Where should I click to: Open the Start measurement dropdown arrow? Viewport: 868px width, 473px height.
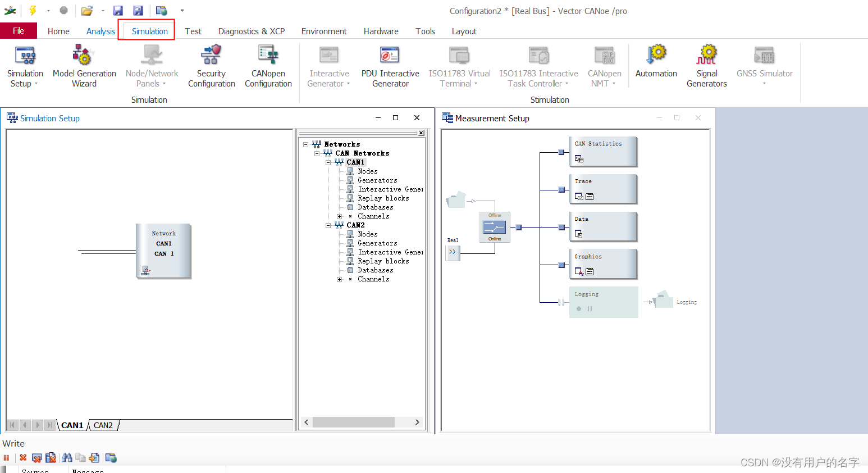click(x=48, y=10)
